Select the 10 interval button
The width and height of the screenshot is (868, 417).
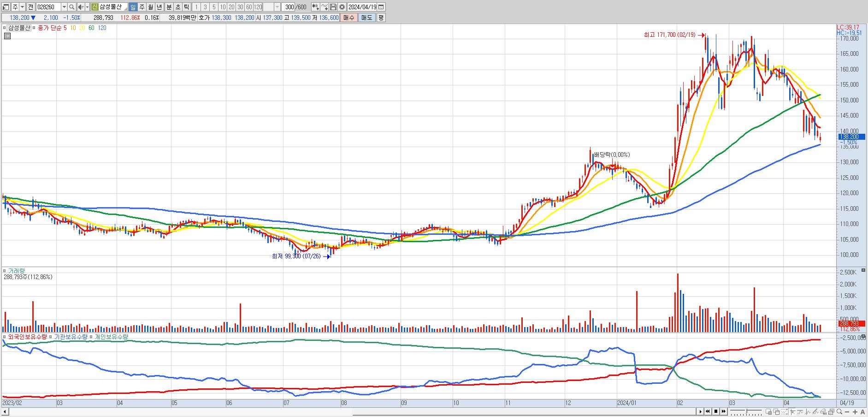[x=223, y=7]
